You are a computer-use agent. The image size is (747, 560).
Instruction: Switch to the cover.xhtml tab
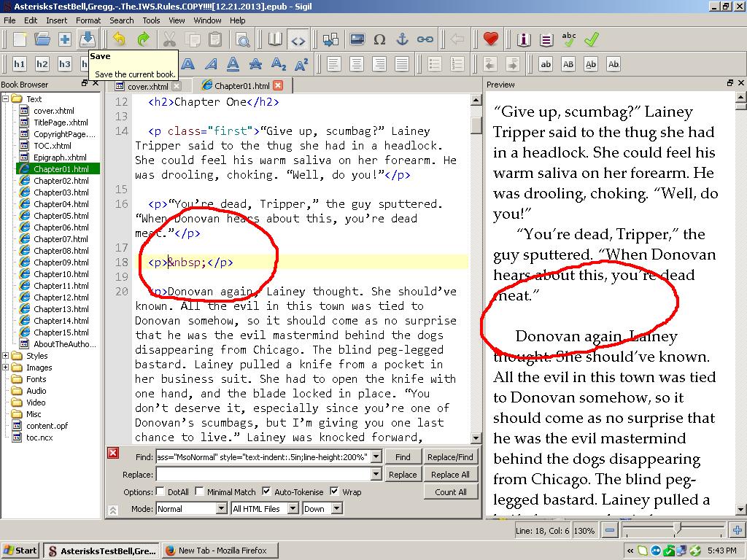point(147,86)
